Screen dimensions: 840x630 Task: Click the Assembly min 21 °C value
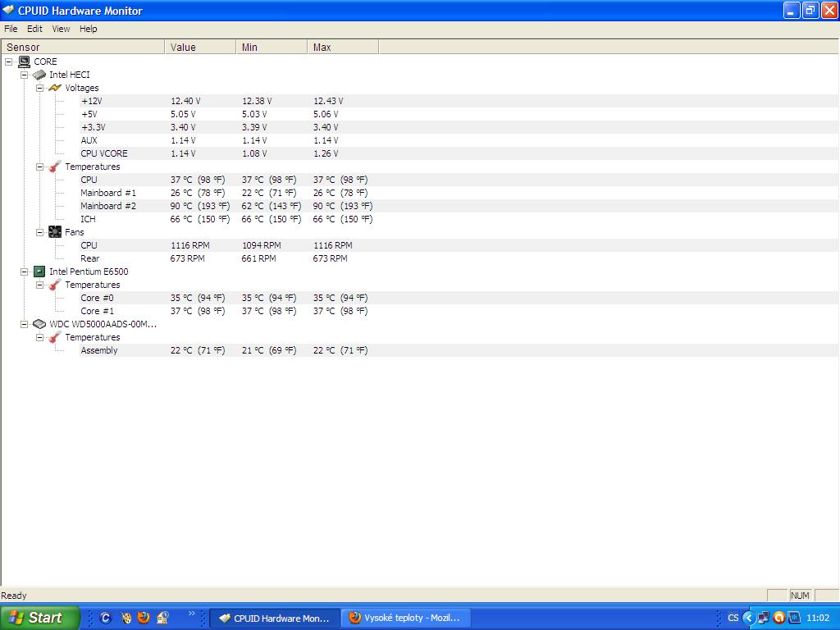click(269, 350)
